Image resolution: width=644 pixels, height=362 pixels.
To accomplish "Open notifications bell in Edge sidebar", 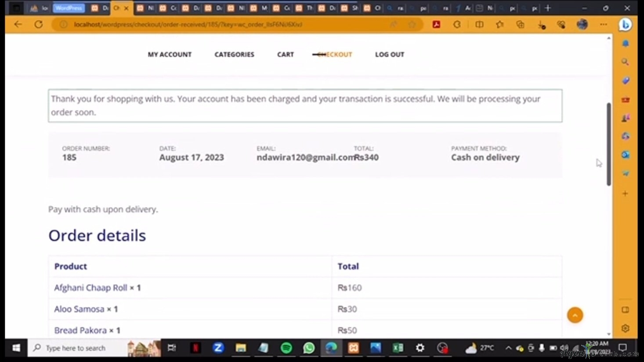I will (626, 44).
